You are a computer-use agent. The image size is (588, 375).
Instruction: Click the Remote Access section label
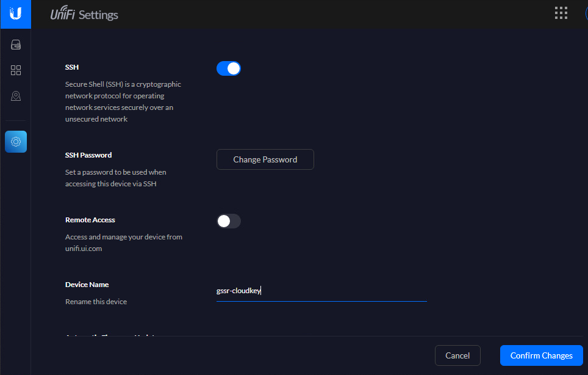point(90,220)
